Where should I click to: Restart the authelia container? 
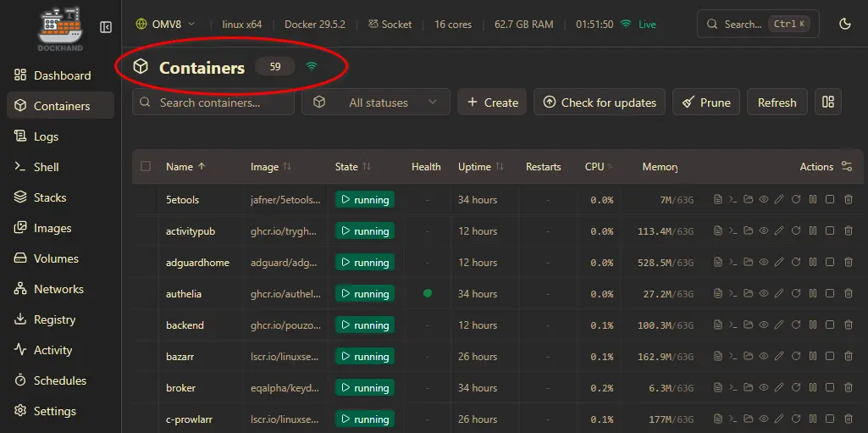point(796,293)
